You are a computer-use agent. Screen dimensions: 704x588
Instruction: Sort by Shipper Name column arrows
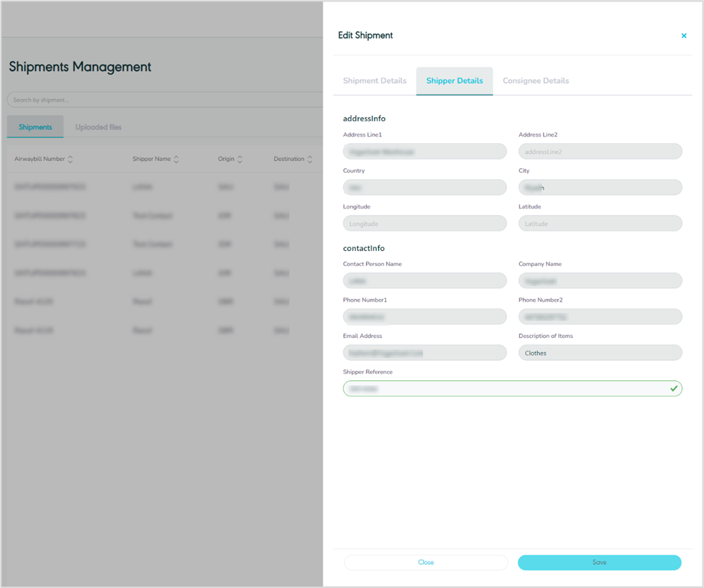[176, 160]
